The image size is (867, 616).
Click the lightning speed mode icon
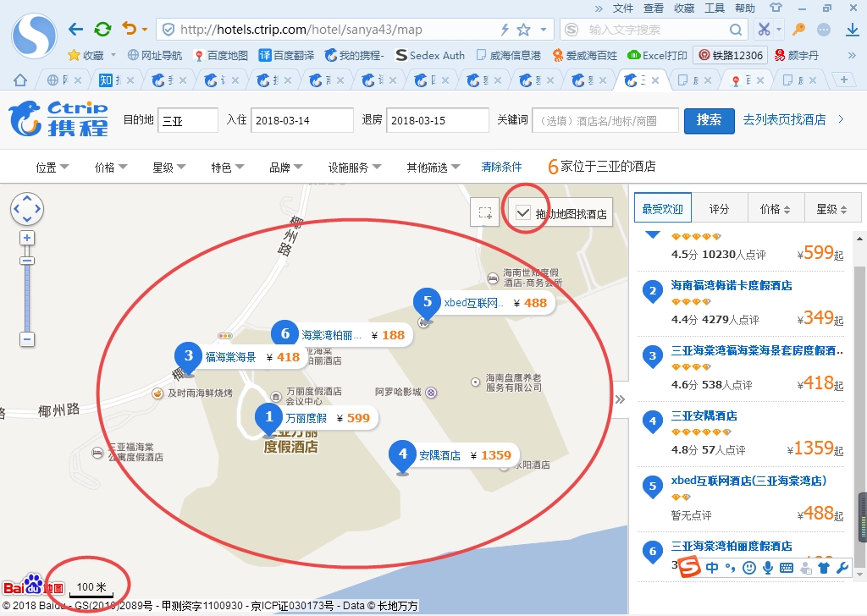[505, 30]
